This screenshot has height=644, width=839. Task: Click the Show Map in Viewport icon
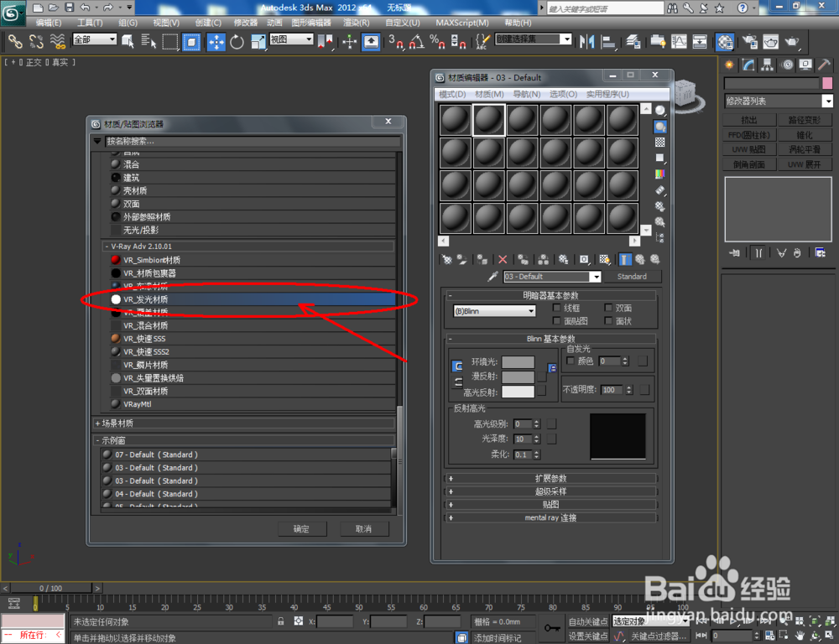[605, 259]
